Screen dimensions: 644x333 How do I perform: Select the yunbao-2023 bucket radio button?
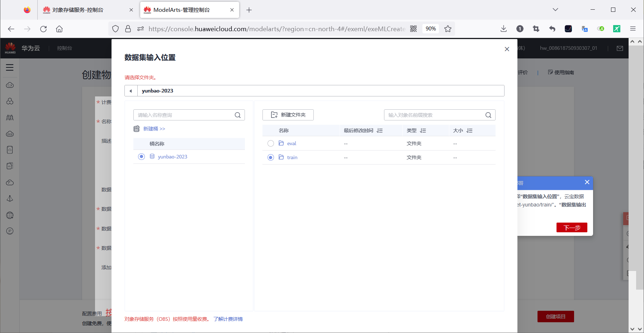pyautogui.click(x=141, y=157)
